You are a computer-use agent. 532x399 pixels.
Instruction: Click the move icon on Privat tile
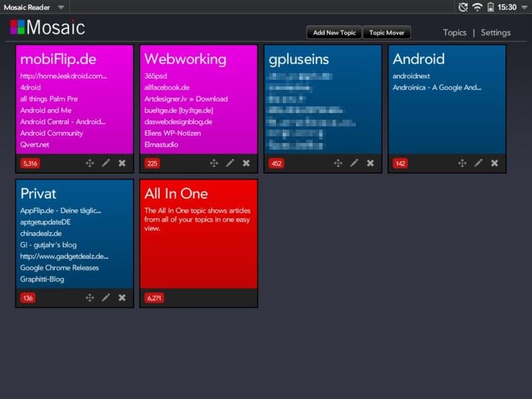[x=90, y=297]
